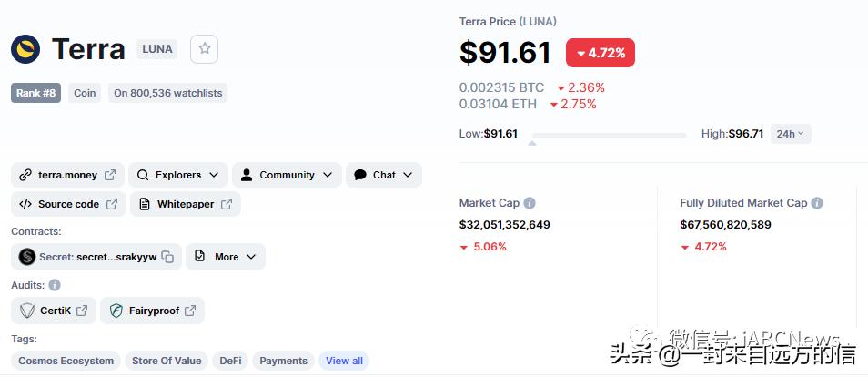
Task: Open the Whitepaper link
Action: pos(186,204)
